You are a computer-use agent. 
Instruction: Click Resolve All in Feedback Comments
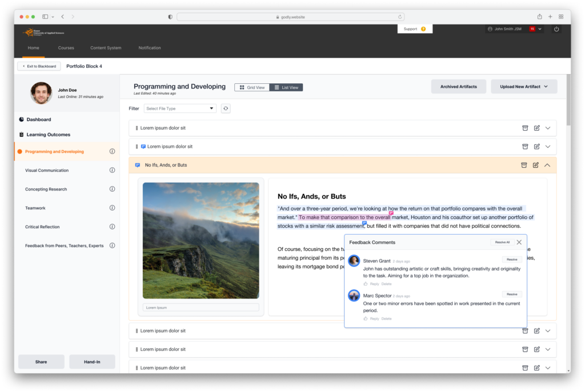[x=502, y=242]
